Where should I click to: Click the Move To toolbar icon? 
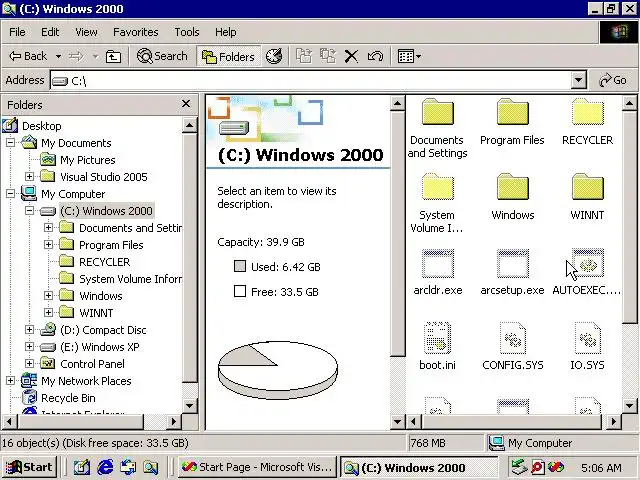304,56
